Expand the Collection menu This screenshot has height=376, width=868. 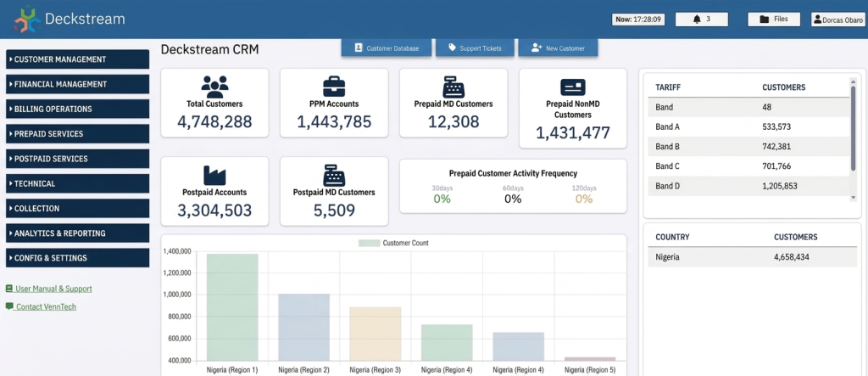pyautogui.click(x=77, y=209)
